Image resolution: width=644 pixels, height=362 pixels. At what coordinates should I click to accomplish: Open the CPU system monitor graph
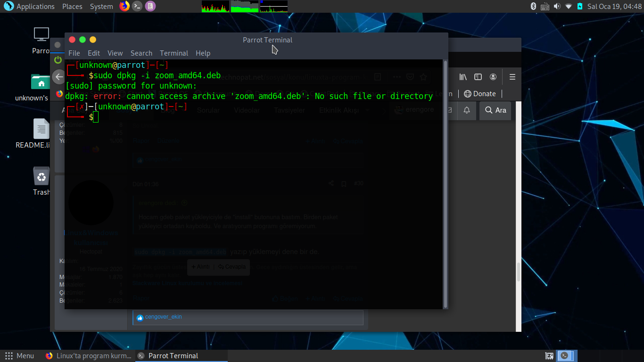[x=215, y=6]
